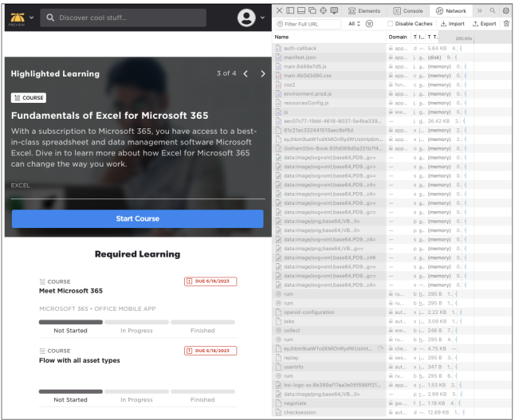Go to previous highlighted learning item

[246, 73]
